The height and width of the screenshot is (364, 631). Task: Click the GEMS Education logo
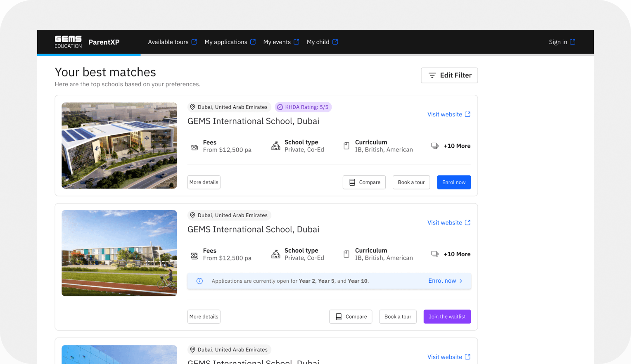(68, 42)
